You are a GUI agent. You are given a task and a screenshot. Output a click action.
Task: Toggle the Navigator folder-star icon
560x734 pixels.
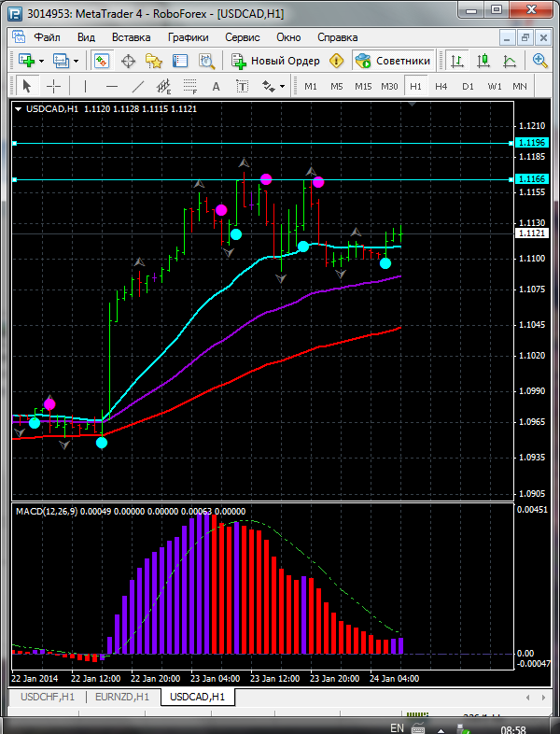(x=154, y=61)
